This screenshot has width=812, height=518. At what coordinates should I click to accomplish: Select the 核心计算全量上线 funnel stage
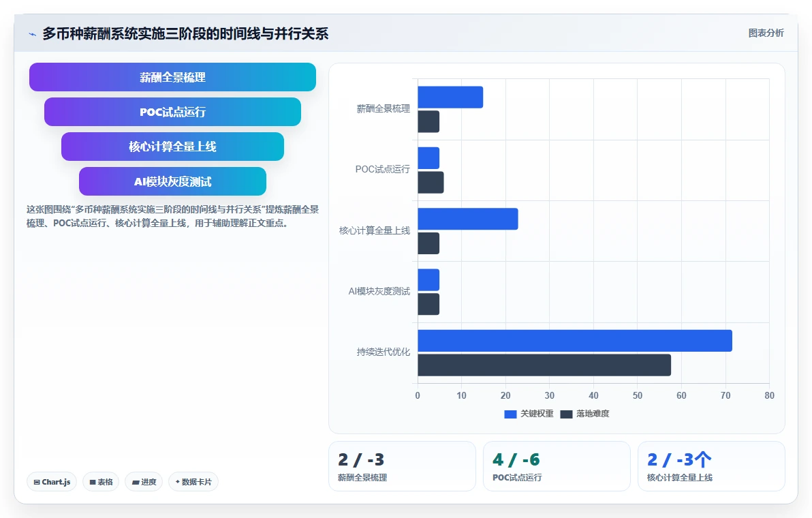tap(172, 147)
